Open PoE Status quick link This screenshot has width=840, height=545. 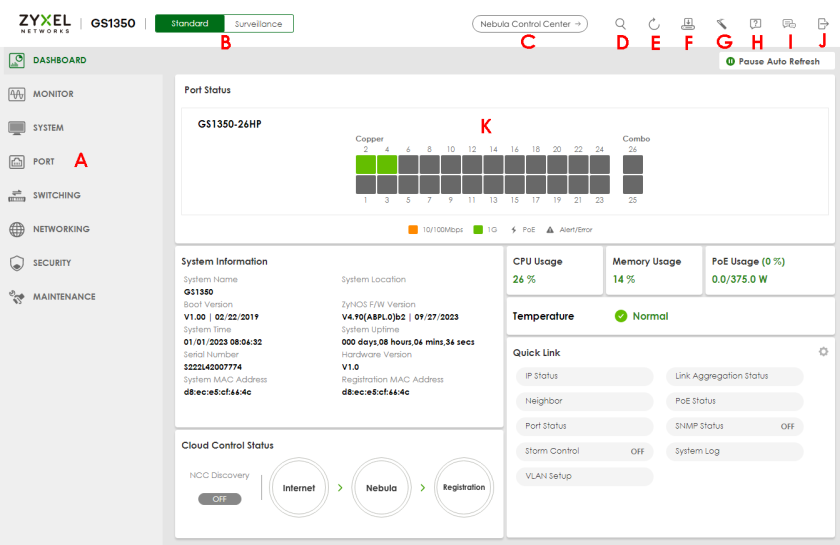click(734, 401)
